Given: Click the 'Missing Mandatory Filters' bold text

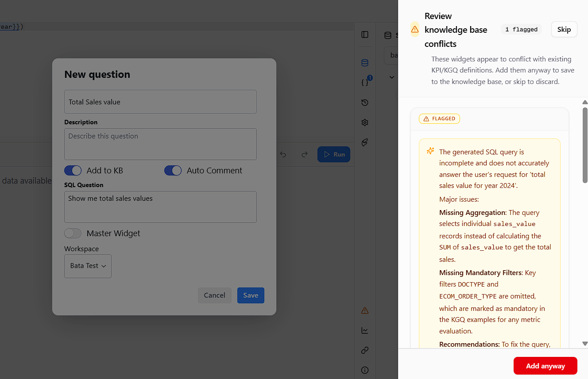Looking at the screenshot, I should click(x=481, y=273).
